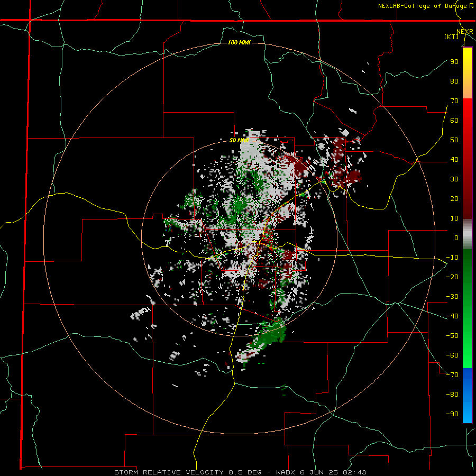This screenshot has height=476, width=476.
Task: Click the -20 value on the velocity scale
Action: click(452, 277)
